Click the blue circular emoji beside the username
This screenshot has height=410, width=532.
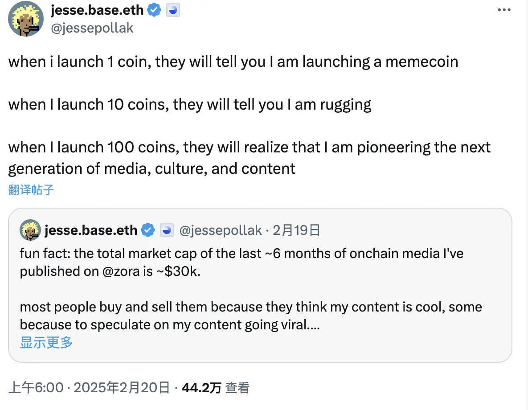coord(173,10)
